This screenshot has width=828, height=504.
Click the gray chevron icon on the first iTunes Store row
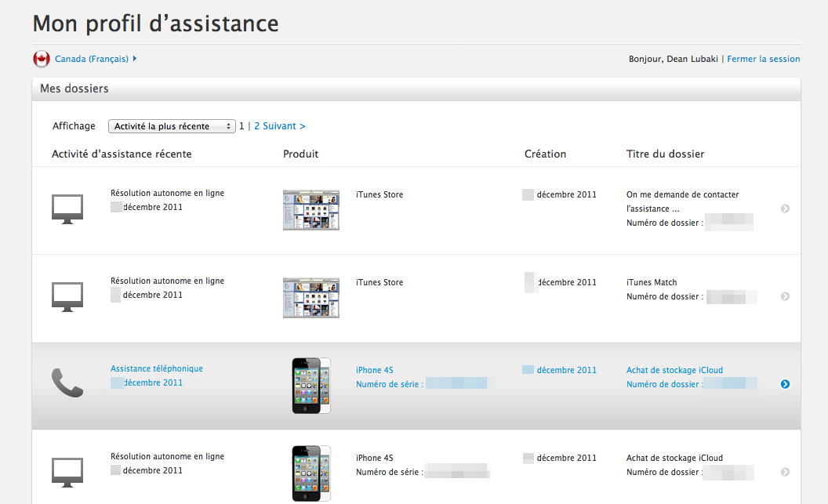(784, 208)
